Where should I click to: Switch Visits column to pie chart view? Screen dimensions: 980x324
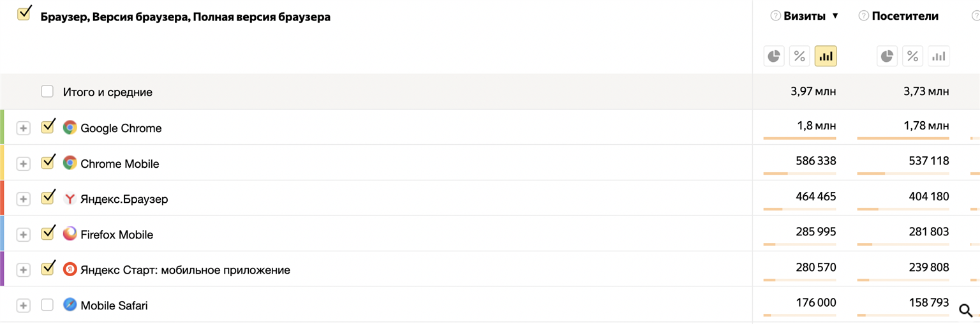(x=774, y=56)
